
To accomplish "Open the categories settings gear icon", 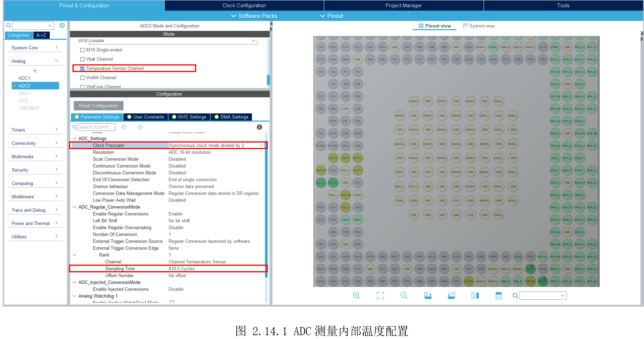I will 62,25.
